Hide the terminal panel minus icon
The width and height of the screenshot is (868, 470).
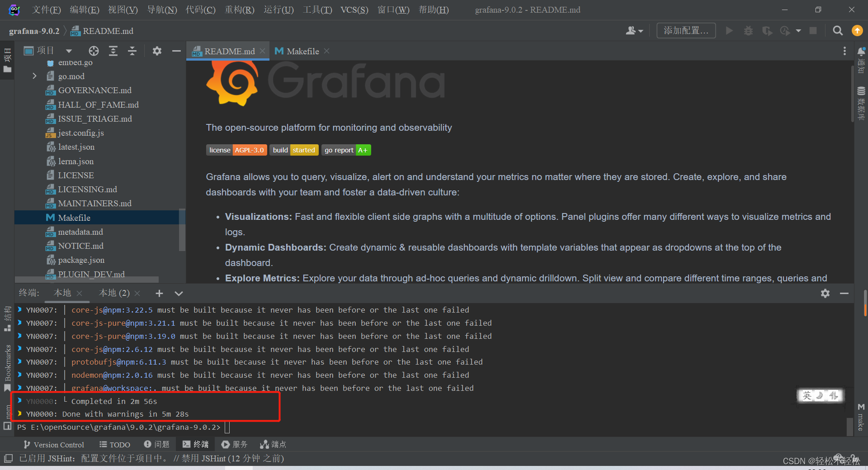[844, 293]
